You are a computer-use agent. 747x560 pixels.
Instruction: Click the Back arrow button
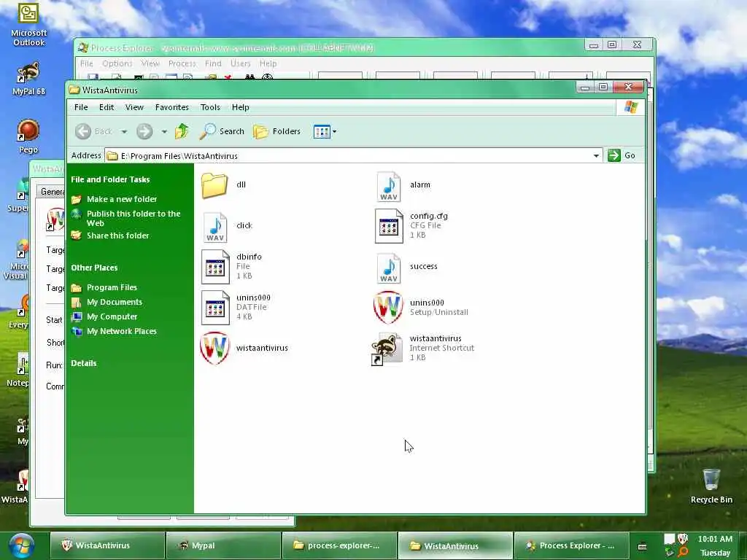(83, 131)
